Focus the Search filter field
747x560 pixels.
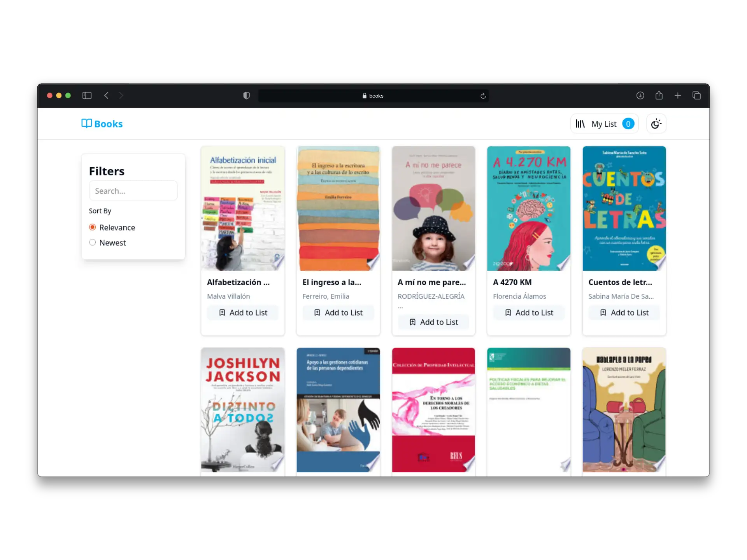click(x=133, y=191)
